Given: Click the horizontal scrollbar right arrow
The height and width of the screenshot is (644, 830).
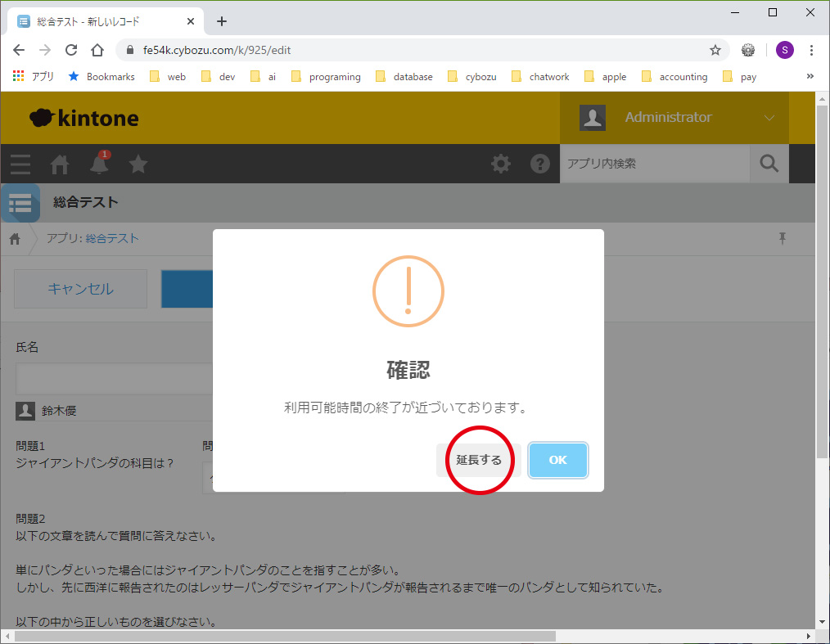Looking at the screenshot, I should 808,636.
